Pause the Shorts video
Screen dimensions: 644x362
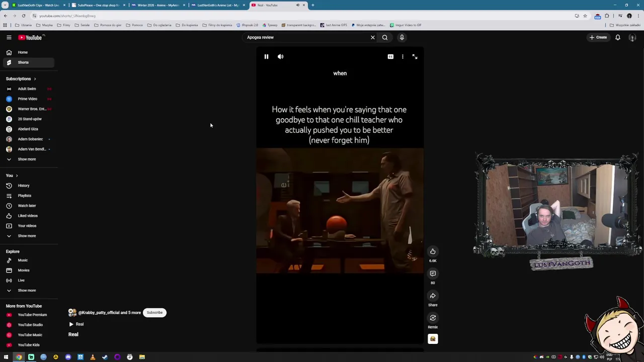266,57
